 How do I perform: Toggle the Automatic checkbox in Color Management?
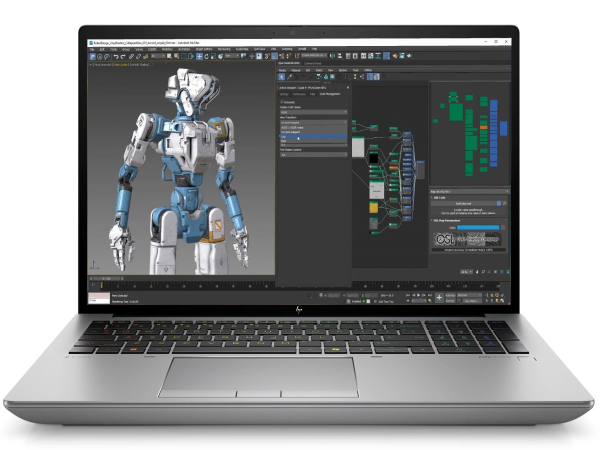coord(282,102)
